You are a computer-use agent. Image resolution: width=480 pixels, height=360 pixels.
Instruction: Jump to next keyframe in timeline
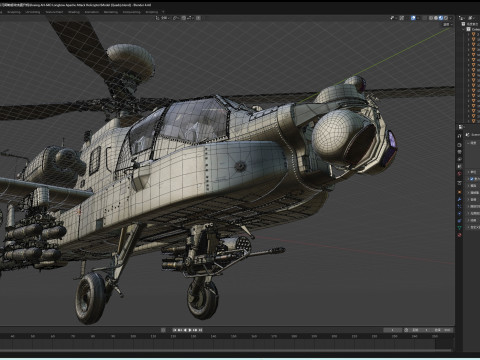195,330
